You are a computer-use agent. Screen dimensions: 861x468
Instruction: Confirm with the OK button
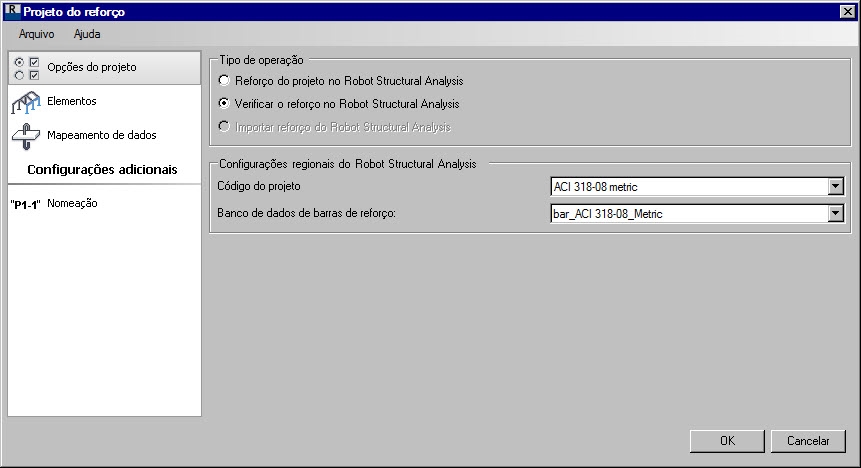(727, 441)
